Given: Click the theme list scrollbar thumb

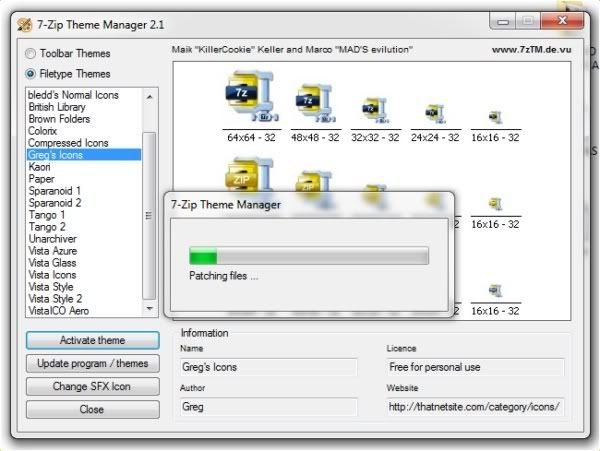Looking at the screenshot, I should point(149,216).
